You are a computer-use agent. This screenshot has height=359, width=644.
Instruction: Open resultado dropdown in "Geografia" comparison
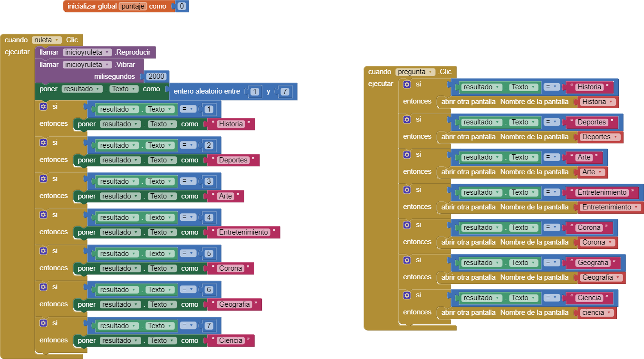click(x=481, y=263)
